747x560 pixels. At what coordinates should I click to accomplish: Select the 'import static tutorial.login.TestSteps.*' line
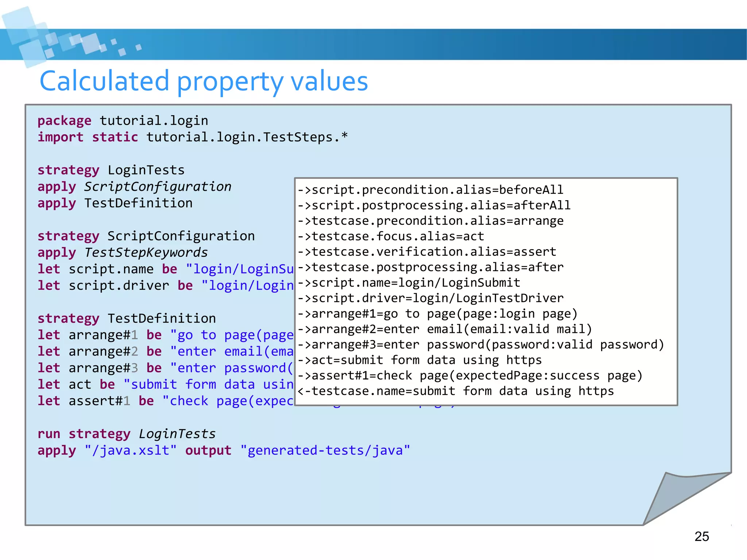193,137
